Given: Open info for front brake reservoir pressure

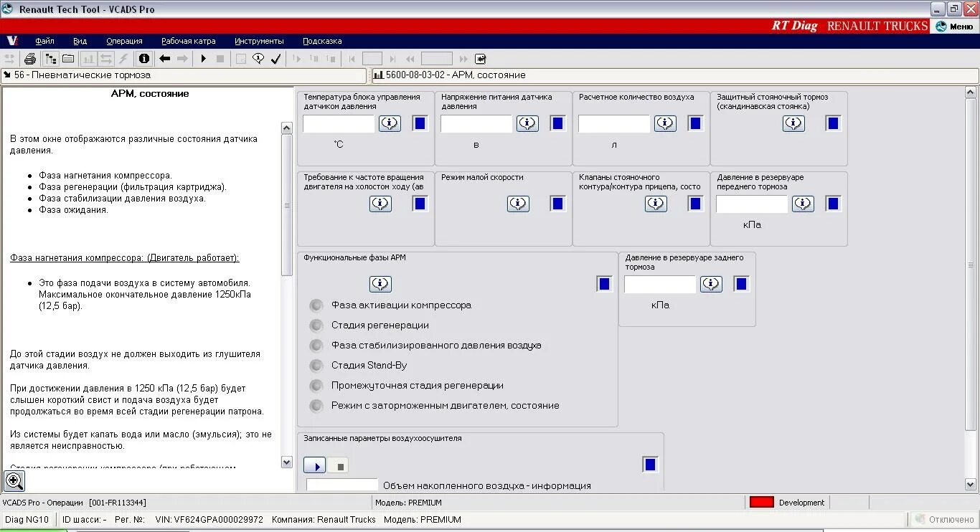Looking at the screenshot, I should (803, 204).
